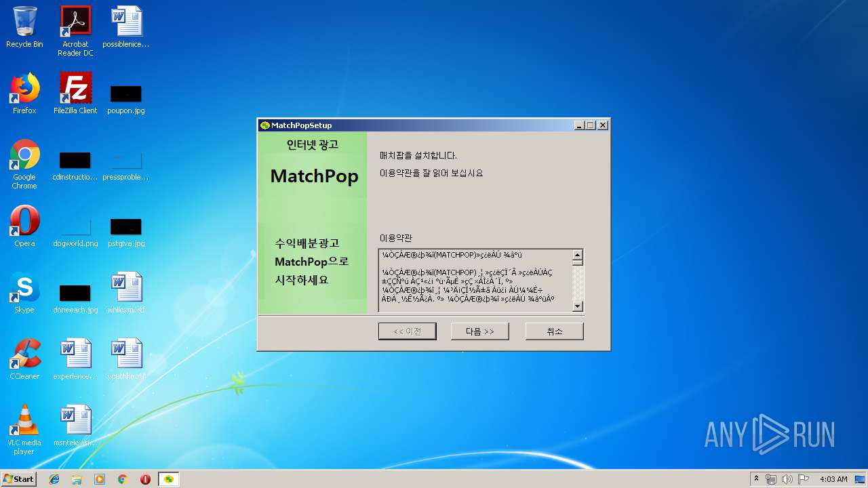The height and width of the screenshot is (488, 868).
Task: Click the 이용약관 label above terms box
Action: 396,238
